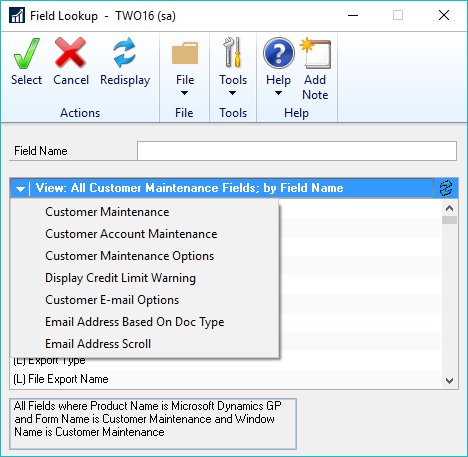The width and height of the screenshot is (468, 457).
Task: Click the green Select checkmark icon
Action: click(26, 53)
